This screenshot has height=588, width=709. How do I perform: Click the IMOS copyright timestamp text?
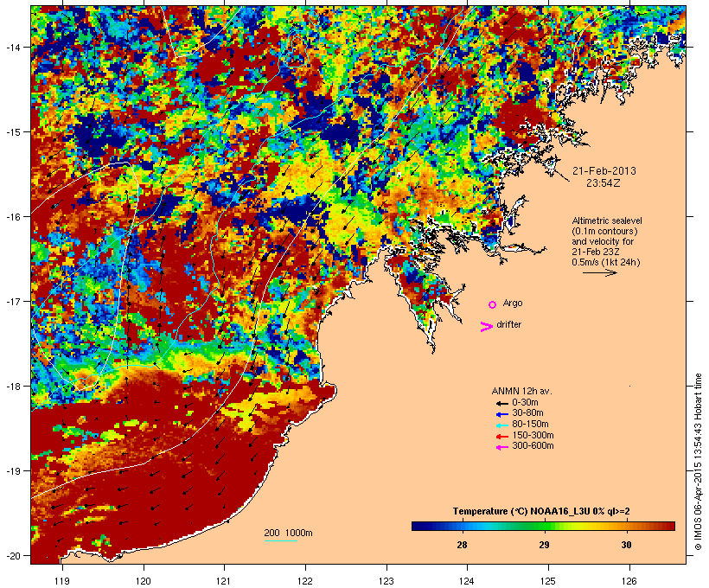[x=698, y=462]
